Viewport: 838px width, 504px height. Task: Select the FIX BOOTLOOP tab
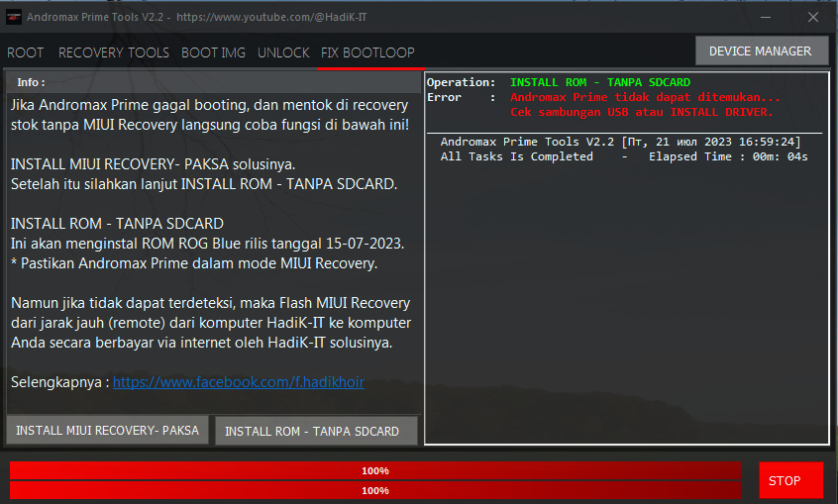[x=367, y=52]
